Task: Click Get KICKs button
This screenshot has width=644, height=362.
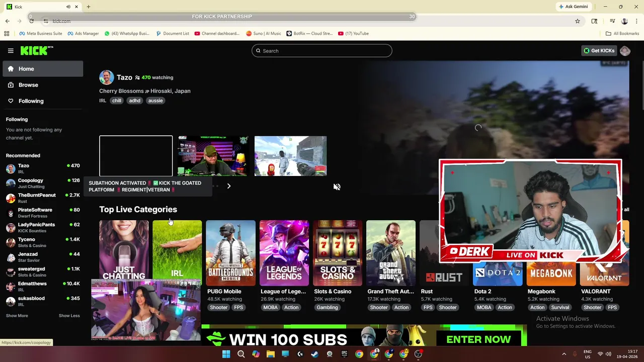Action: [599, 51]
